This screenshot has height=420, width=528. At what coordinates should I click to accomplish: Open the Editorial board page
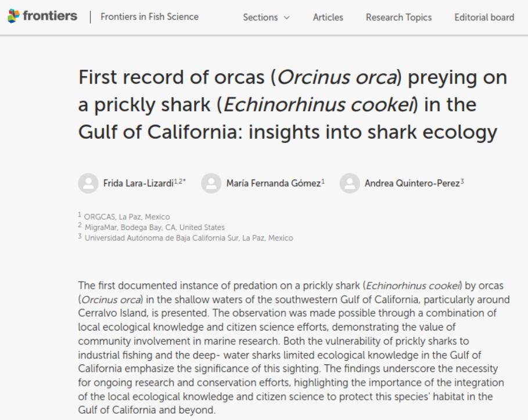coord(485,17)
